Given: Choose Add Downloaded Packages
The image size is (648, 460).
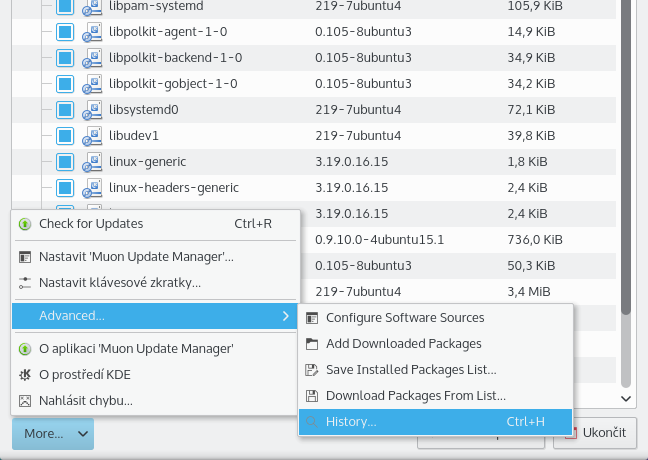Looking at the screenshot, I should coord(436,344).
